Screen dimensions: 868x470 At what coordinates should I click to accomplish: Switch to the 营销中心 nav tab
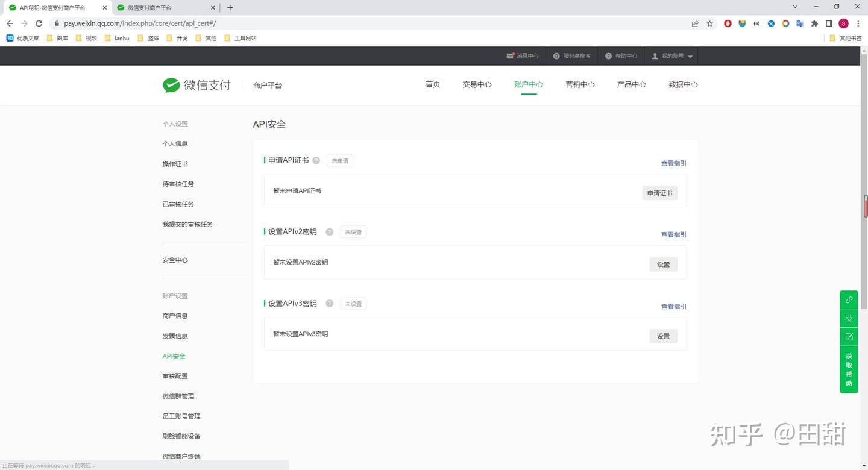tap(580, 84)
